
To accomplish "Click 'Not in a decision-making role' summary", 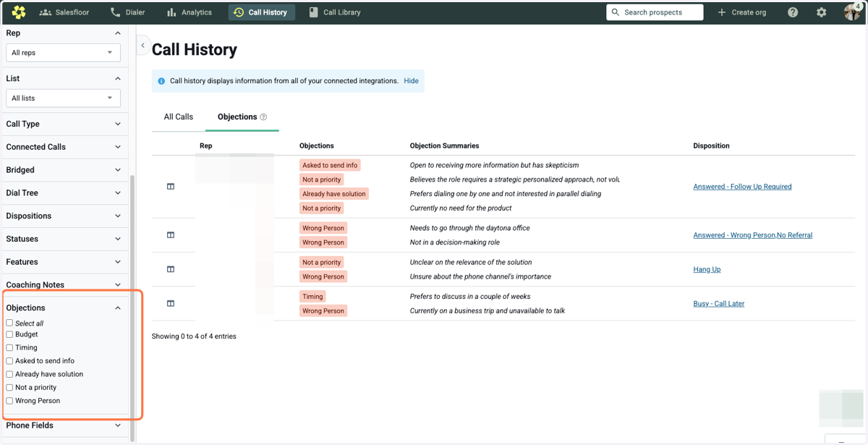I will tap(455, 242).
